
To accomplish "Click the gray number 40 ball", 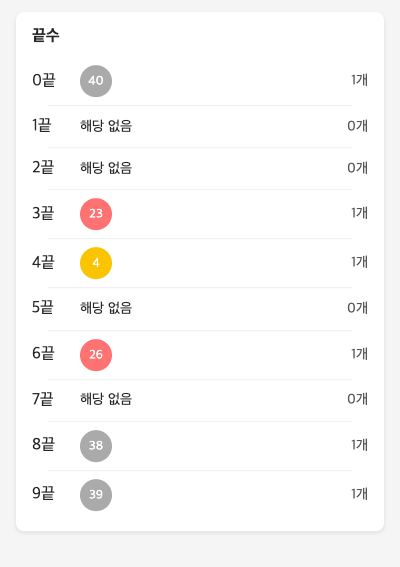I will click(x=96, y=81).
